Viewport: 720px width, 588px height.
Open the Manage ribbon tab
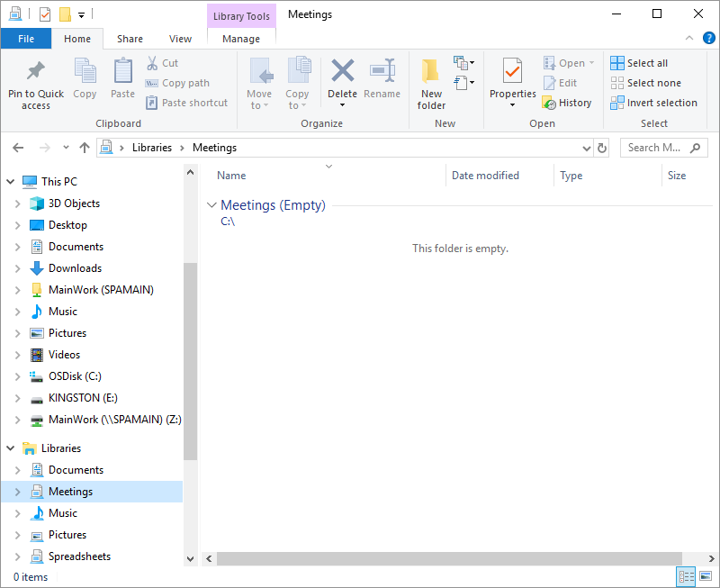click(x=241, y=39)
